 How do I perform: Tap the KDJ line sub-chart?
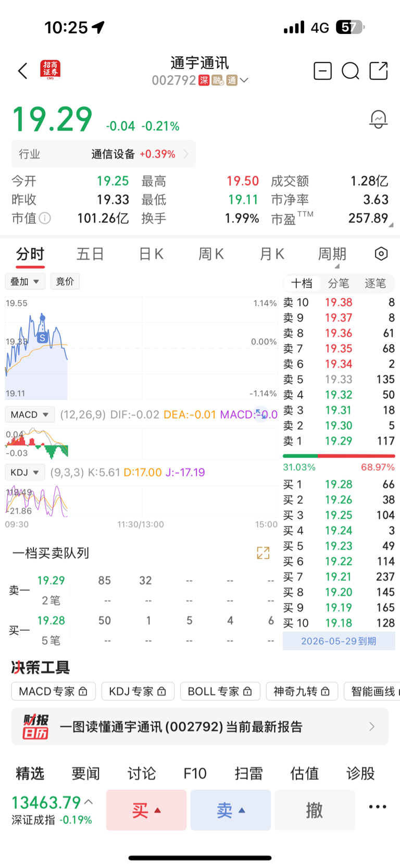141,501
